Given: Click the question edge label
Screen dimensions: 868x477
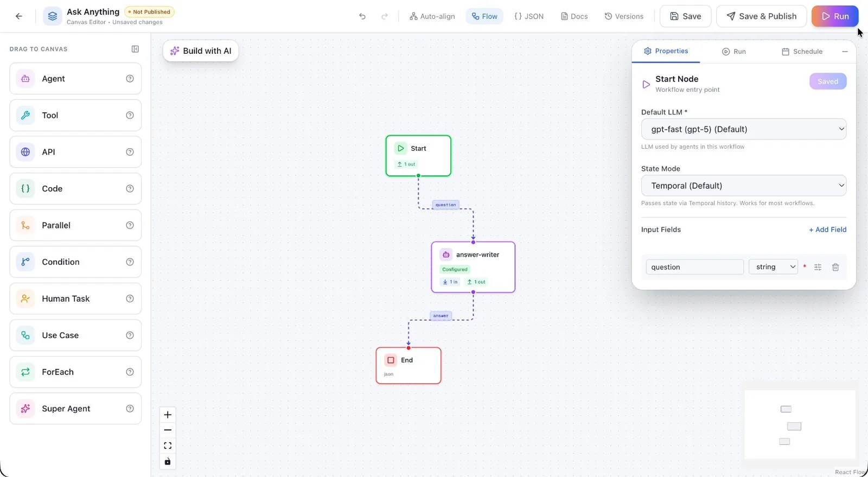Looking at the screenshot, I should [446, 205].
